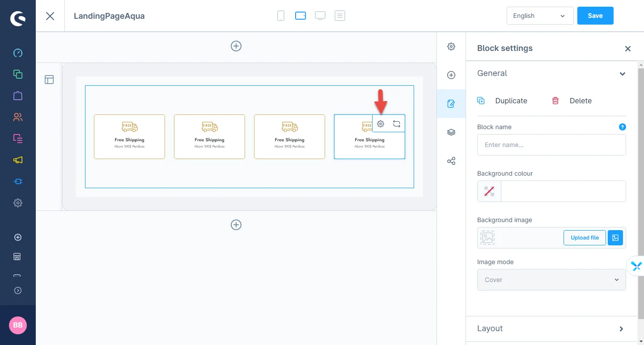The image size is (644, 345).
Task: Open the Customers icon in sidebar
Action: [18, 117]
